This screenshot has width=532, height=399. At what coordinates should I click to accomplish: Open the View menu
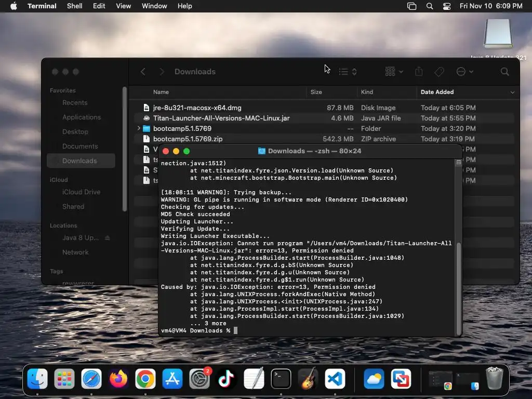click(x=123, y=6)
